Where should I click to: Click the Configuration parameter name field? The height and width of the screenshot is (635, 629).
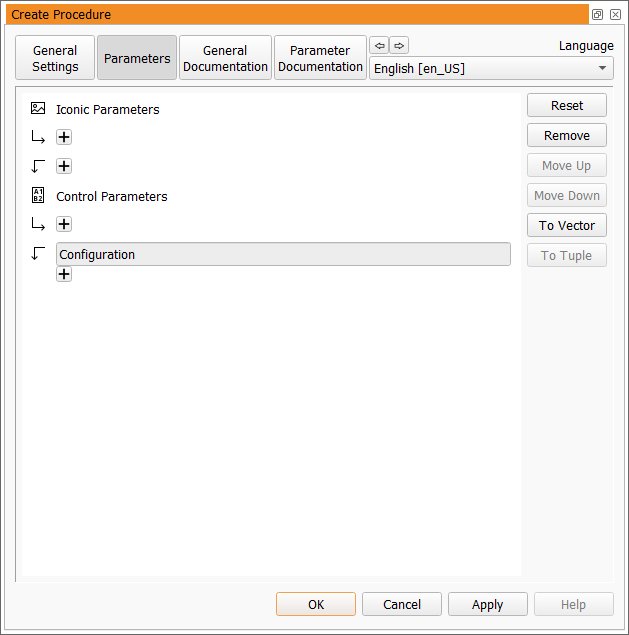tap(283, 254)
